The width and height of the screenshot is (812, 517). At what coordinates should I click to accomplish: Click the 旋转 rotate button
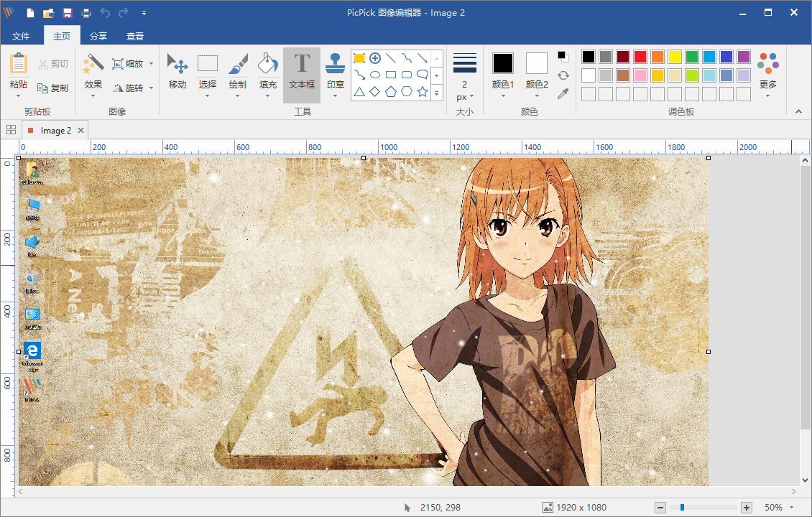[128, 88]
